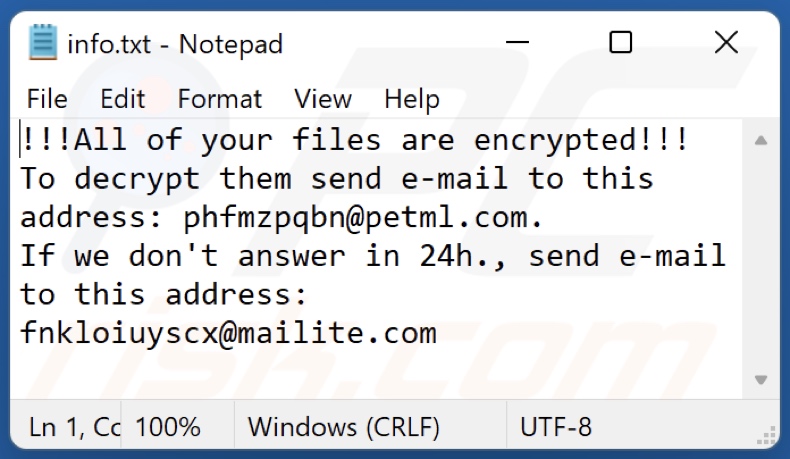790x459 pixels.
Task: Maximize the Notepad window
Action: 621,42
